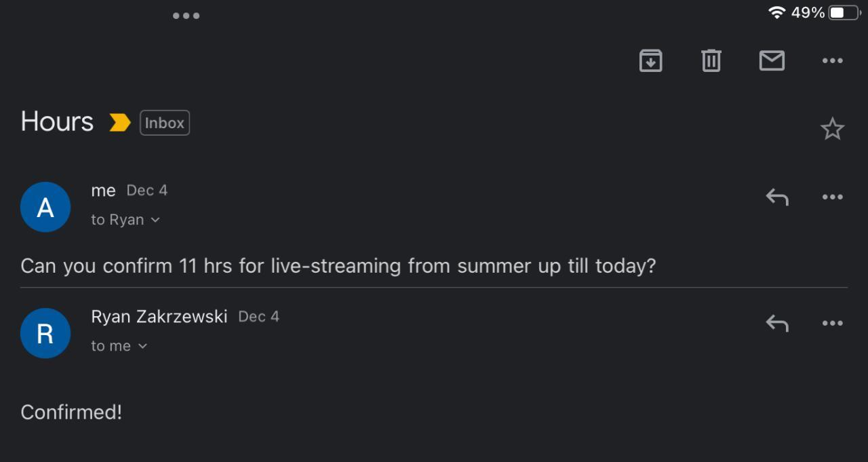
Task: Reply to my Dec 4 message
Action: point(777,197)
